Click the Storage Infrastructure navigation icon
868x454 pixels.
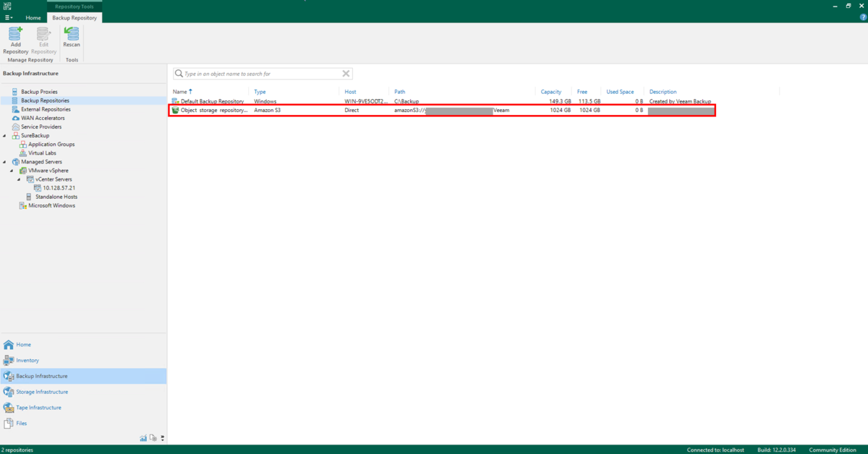point(9,392)
